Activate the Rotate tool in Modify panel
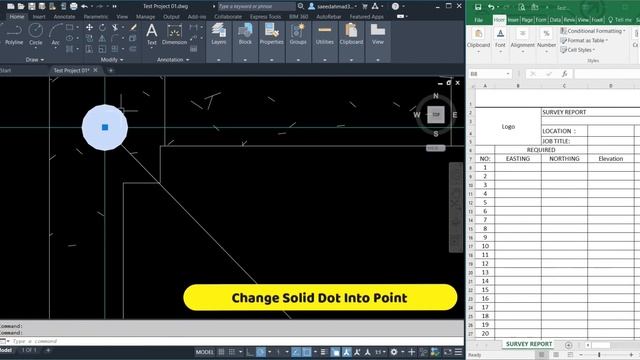Screen dimensions: 640x360 tap(102, 27)
